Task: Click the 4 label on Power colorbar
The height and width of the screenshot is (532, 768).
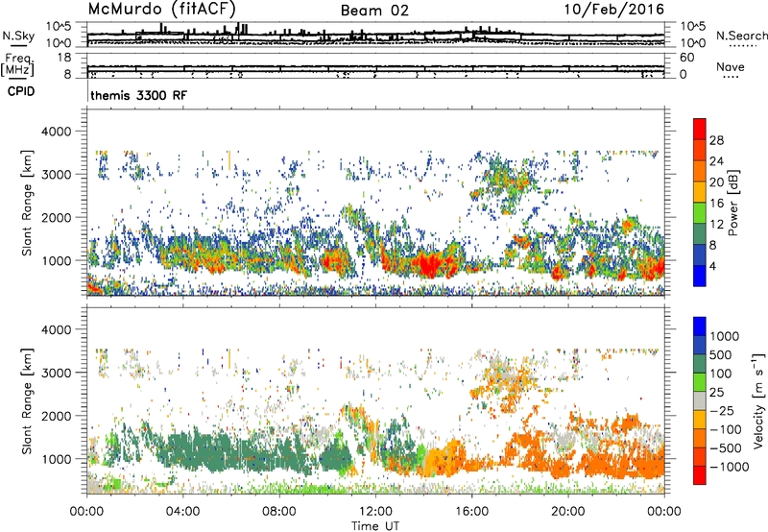Action: [713, 266]
